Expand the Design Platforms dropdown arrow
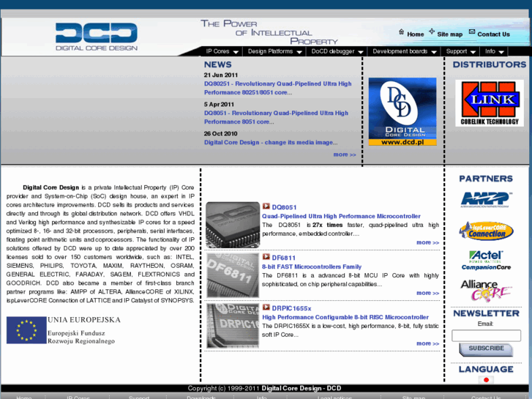Viewport: 532px width, 399px height. pos(299,52)
